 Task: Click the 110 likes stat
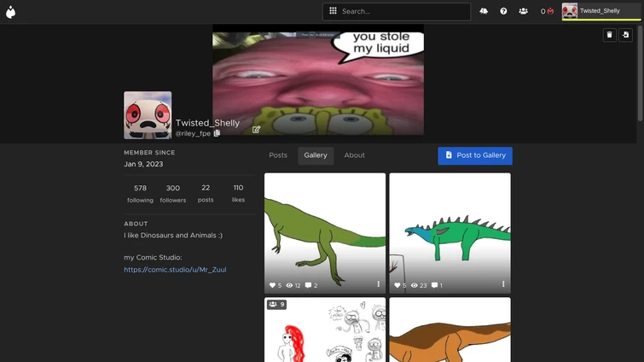click(x=238, y=194)
